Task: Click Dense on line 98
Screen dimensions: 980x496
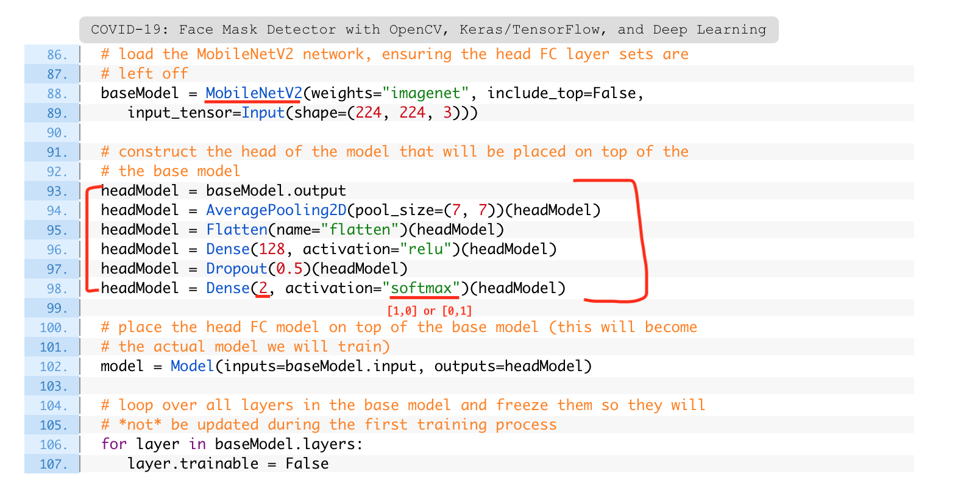Action: click(x=228, y=288)
